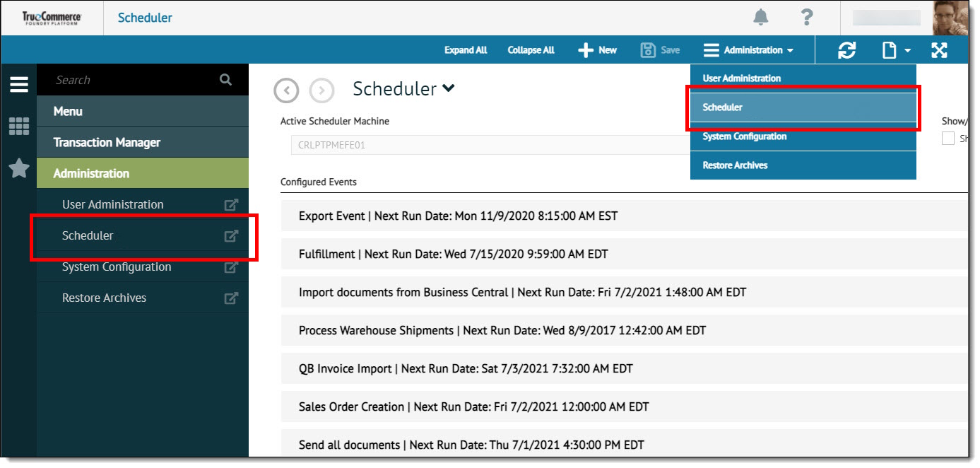Click the fullscreen expand icon

940,49
